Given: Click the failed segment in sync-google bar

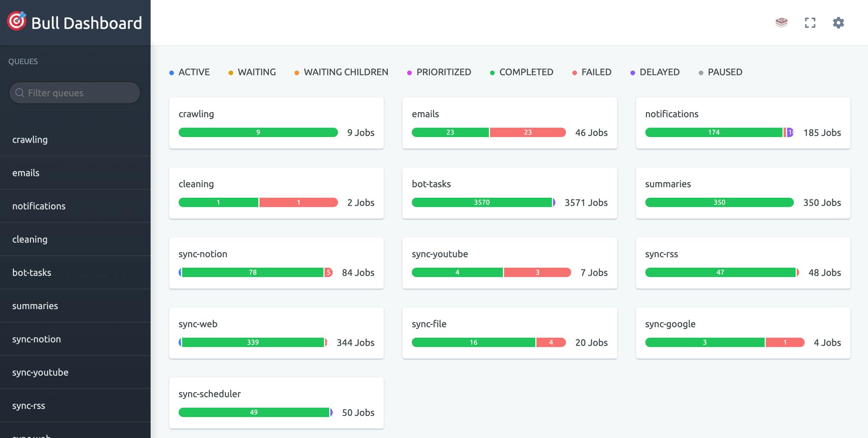Looking at the screenshot, I should coord(785,343).
